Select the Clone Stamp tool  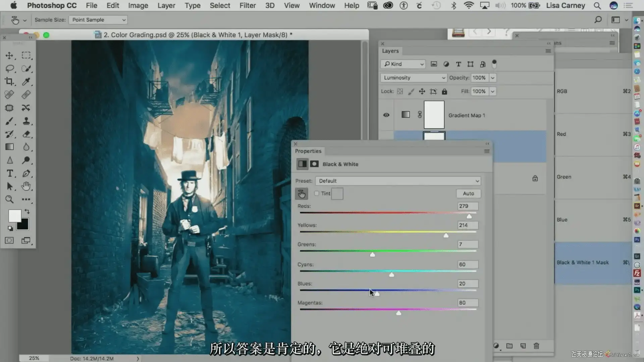click(26, 121)
